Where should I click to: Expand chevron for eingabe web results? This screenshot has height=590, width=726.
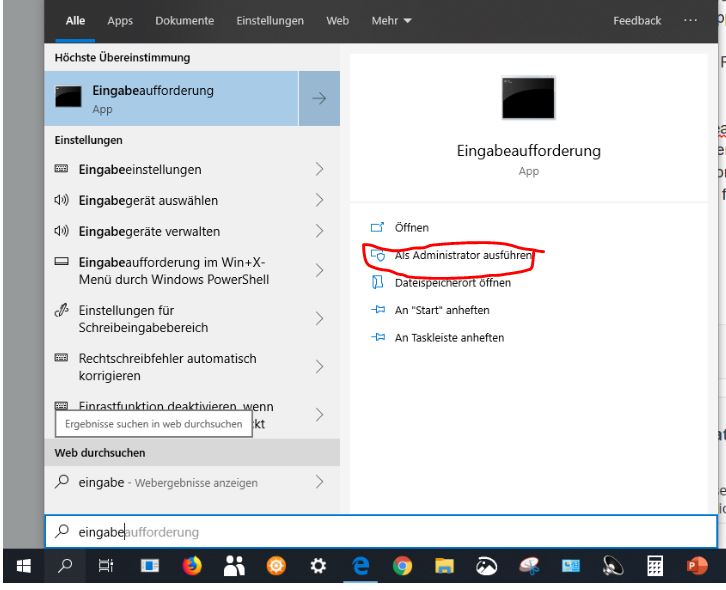tap(319, 482)
